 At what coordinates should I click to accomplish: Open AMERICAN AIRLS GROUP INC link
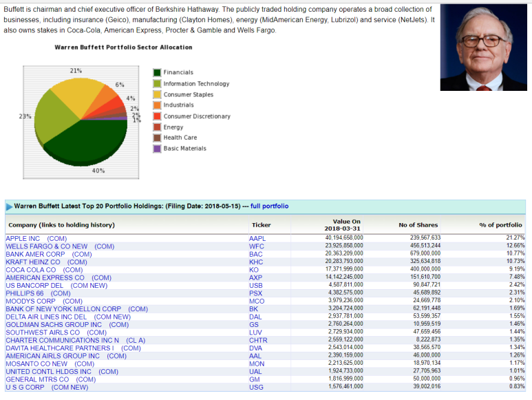point(66,355)
